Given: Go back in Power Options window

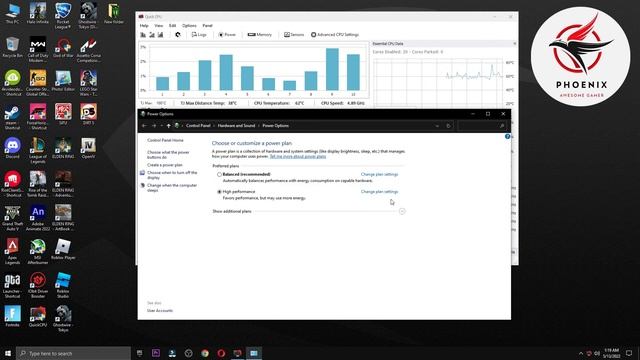Looking at the screenshot, I should coord(144,126).
